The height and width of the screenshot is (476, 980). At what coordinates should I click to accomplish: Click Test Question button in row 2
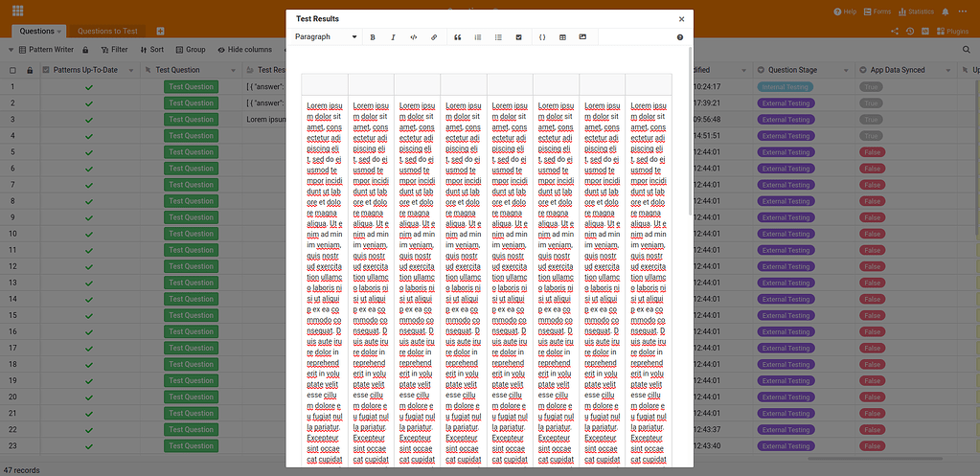tap(192, 103)
